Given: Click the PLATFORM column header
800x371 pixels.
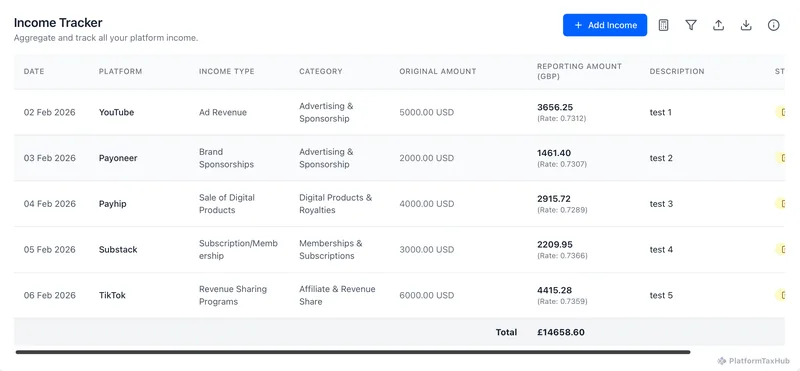Looking at the screenshot, I should 120,71.
